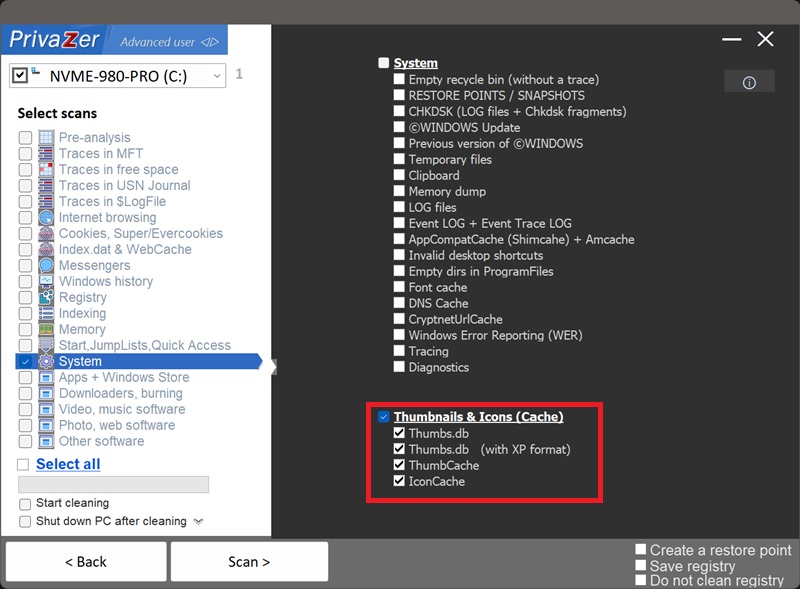Expand the Shut down PC options arrow
Screen dimensions: 800x589
198,521
